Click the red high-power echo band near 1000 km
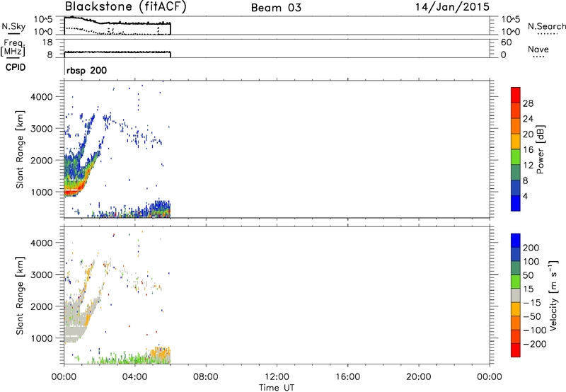The image size is (566, 392). pos(74,190)
